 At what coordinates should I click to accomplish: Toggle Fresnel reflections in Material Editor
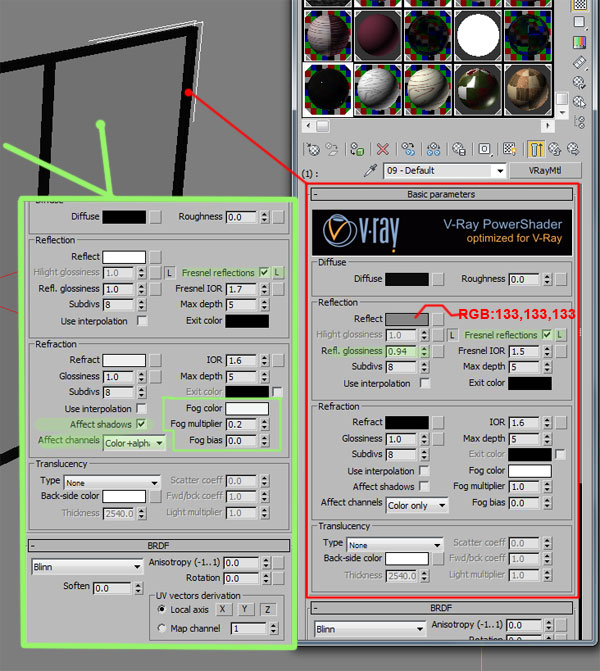coord(547,335)
